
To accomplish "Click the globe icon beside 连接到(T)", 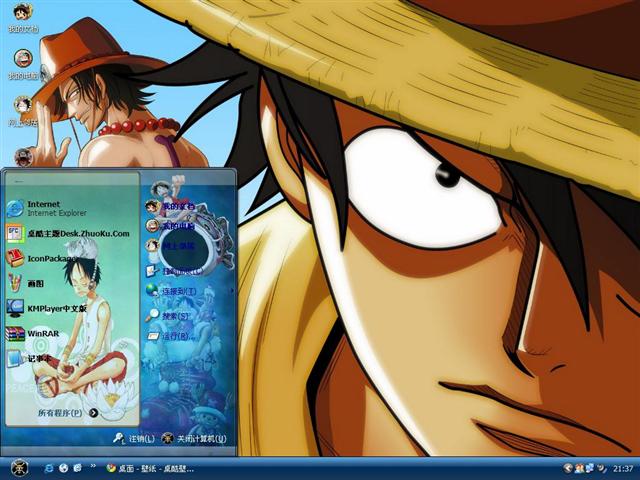I will click(152, 291).
